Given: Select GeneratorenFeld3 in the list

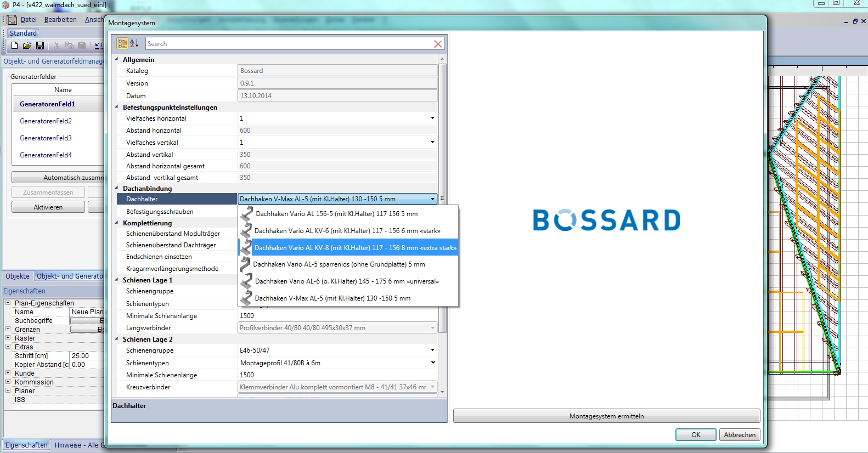Looking at the screenshot, I should [58, 138].
